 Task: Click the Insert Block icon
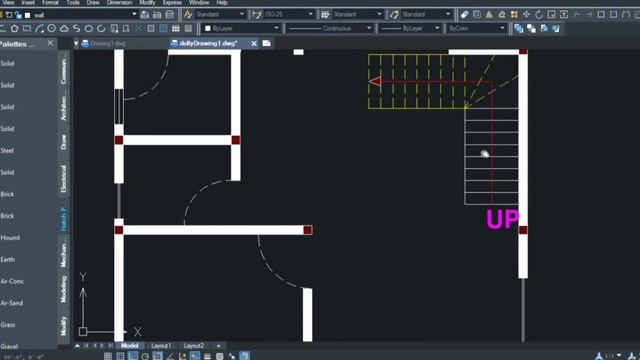pyautogui.click(x=114, y=29)
